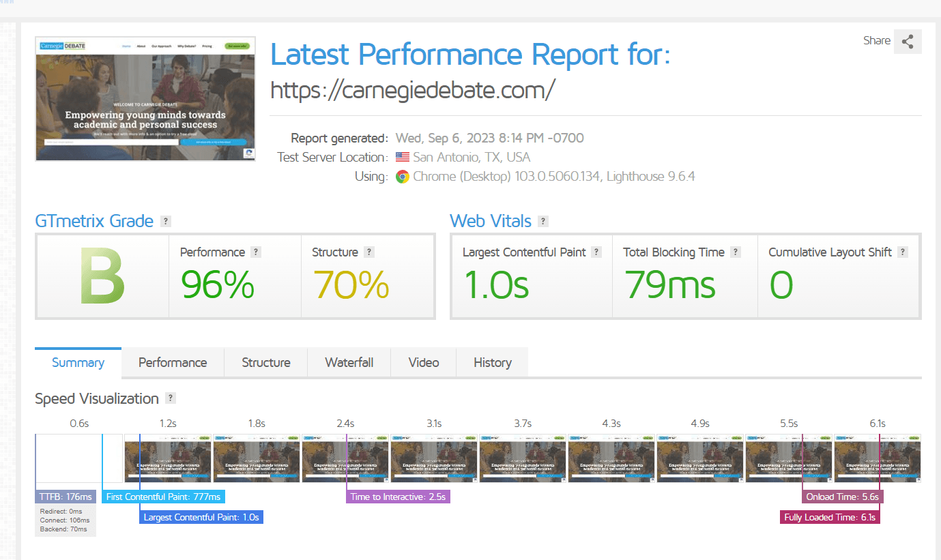Click the 70% structure score

[351, 284]
